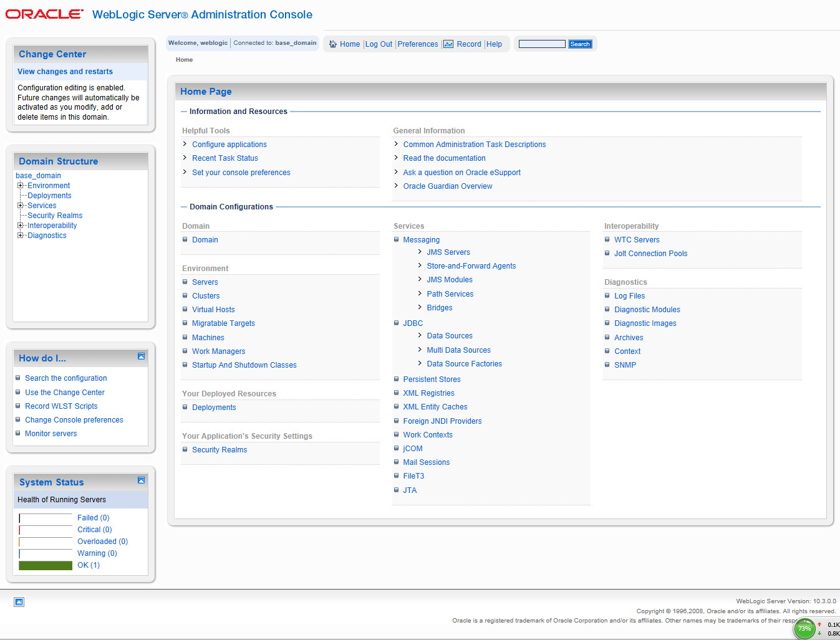This screenshot has width=840, height=640.
Task: Open Mail Sessions link
Action: (x=427, y=462)
